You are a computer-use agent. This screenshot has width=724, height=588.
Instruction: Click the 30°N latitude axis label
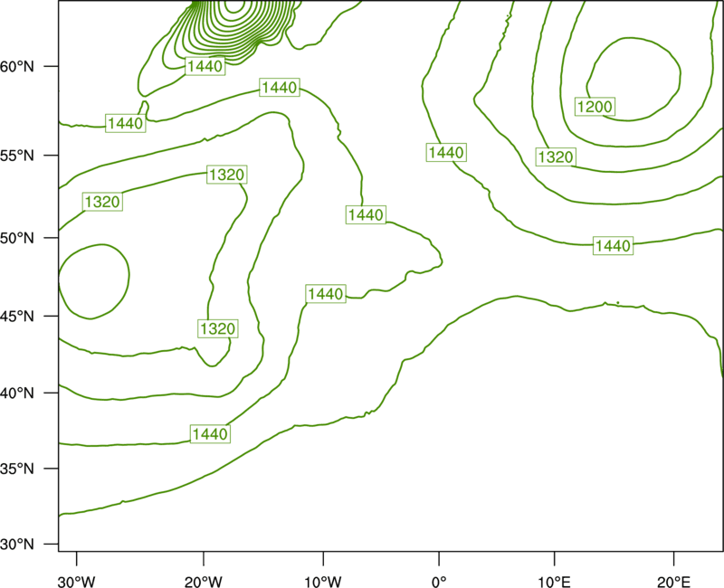(17, 545)
